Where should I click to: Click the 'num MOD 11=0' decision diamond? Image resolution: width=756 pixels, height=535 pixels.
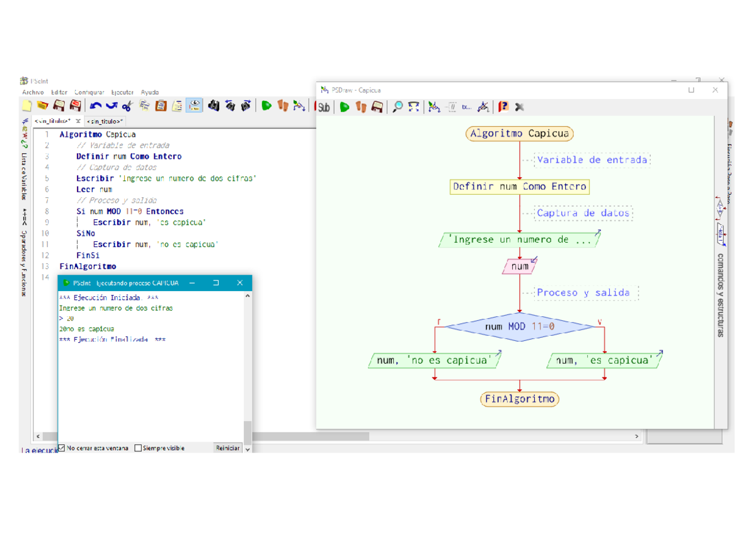point(519,327)
